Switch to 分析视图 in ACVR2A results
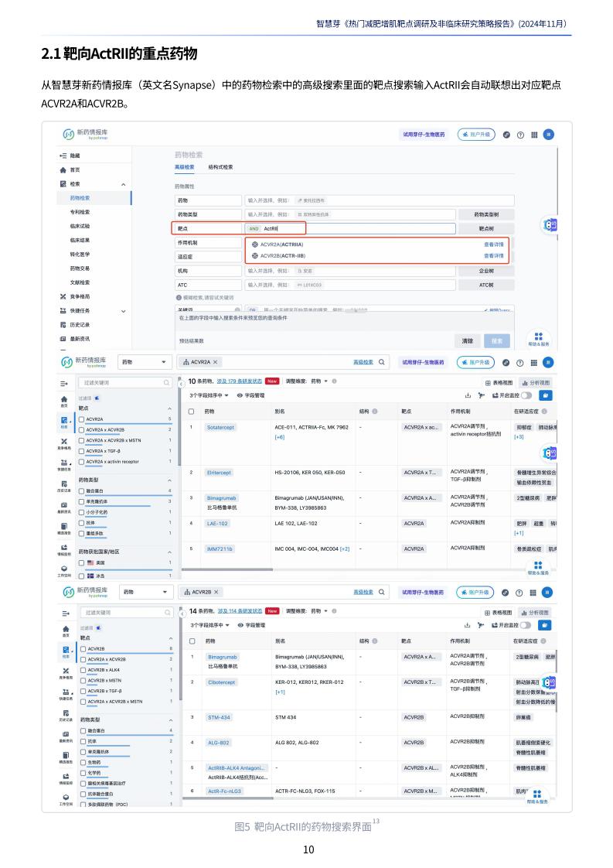This screenshot has height=868, width=613. tap(536, 382)
